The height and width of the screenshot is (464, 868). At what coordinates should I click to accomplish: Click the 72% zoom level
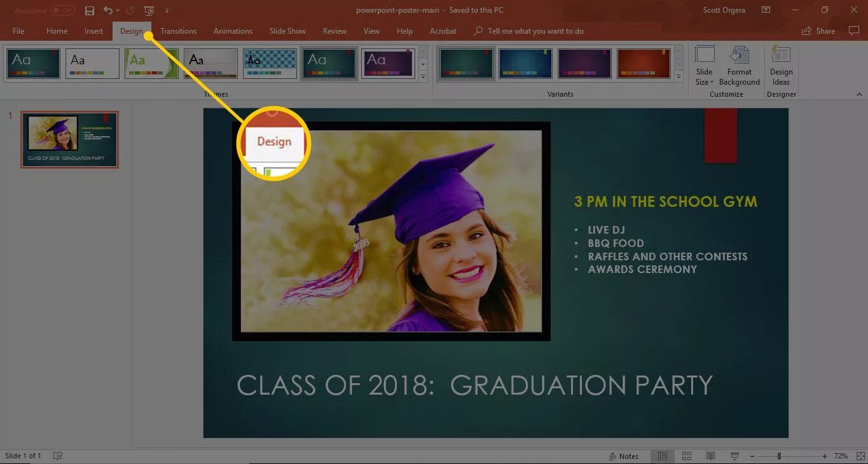[841, 456]
